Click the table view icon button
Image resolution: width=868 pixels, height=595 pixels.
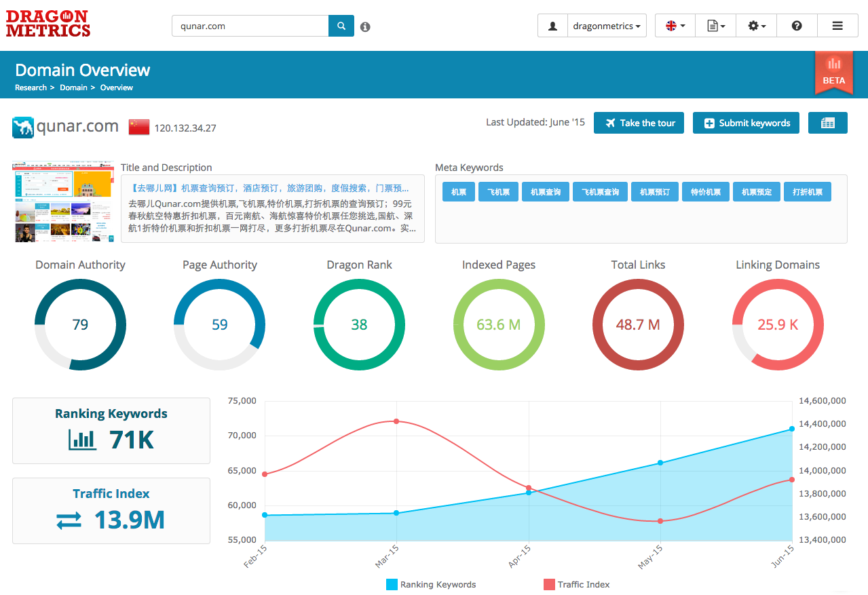tap(827, 123)
